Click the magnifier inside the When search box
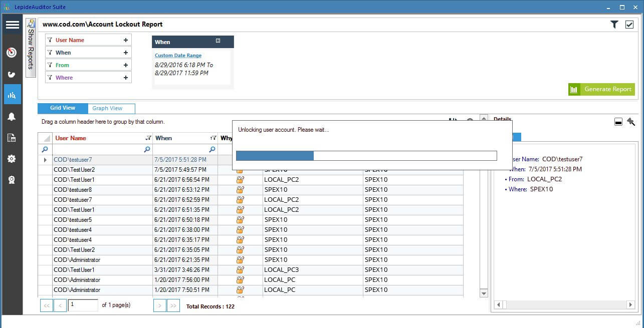Screen dimensions: 644x328 pyautogui.click(x=212, y=149)
